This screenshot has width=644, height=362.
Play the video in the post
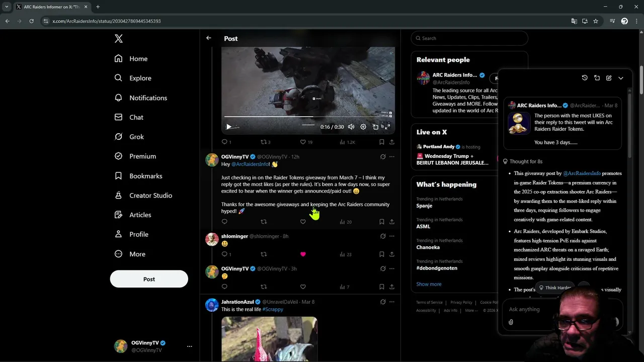228,127
